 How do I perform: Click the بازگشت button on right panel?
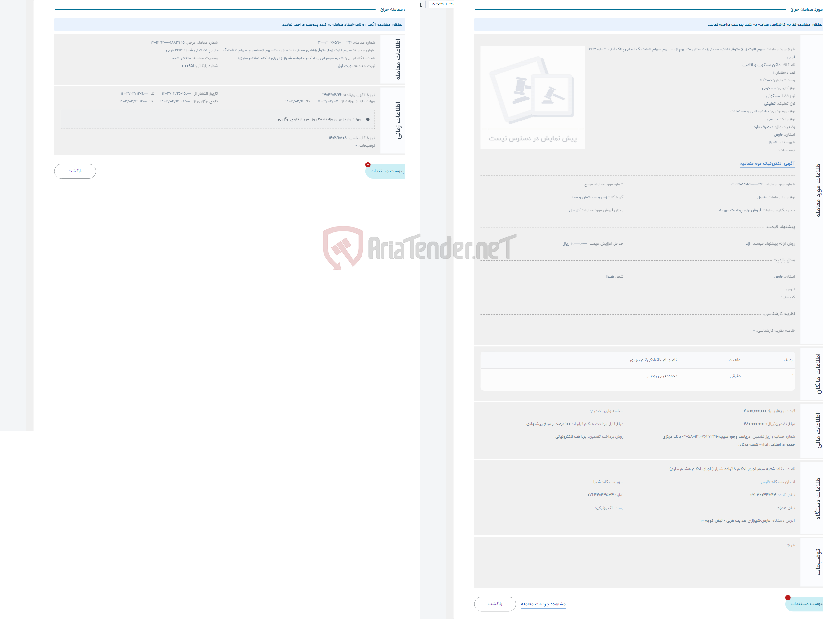[x=496, y=603]
